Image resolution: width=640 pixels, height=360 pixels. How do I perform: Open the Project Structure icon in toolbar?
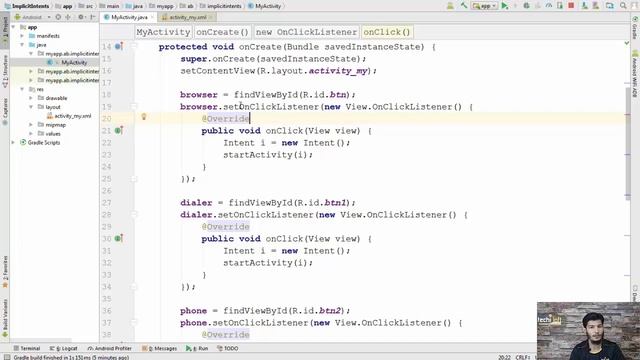610,6
